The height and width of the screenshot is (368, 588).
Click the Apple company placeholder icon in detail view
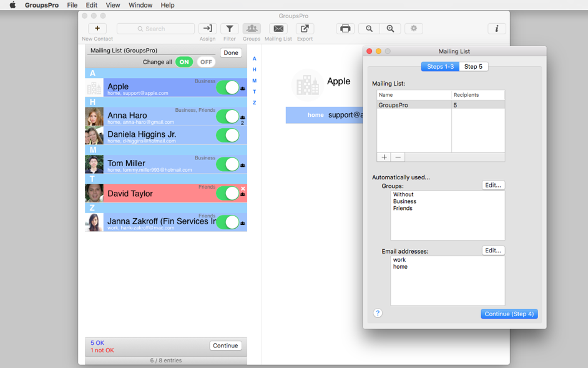tap(308, 85)
